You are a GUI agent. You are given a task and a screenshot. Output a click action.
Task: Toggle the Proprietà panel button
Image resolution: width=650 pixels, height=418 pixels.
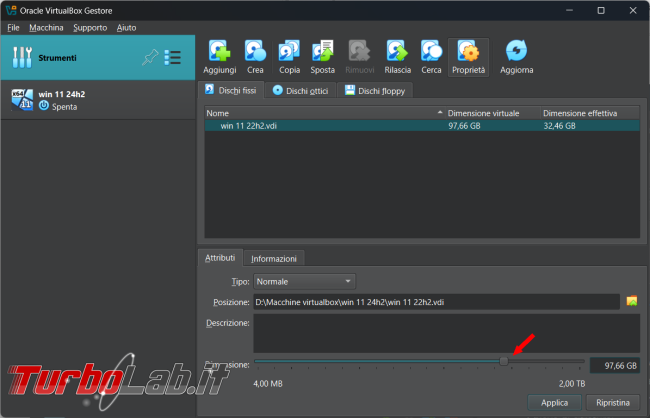pyautogui.click(x=468, y=57)
